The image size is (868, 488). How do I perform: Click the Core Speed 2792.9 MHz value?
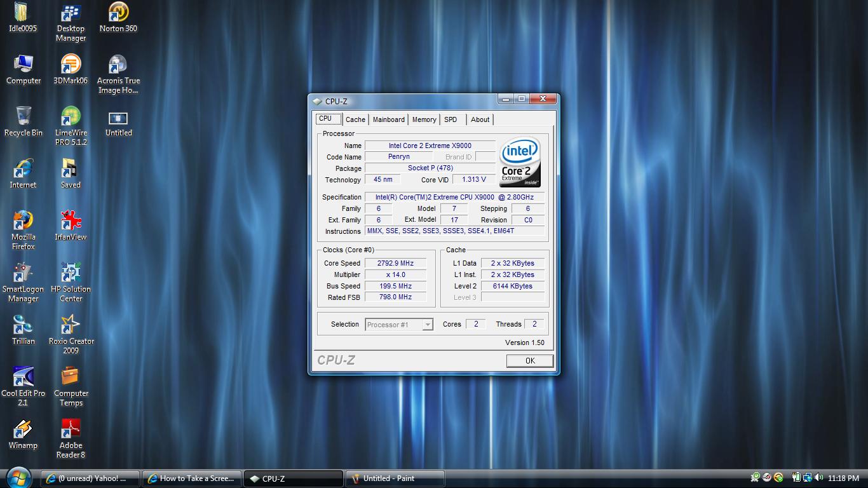click(395, 263)
